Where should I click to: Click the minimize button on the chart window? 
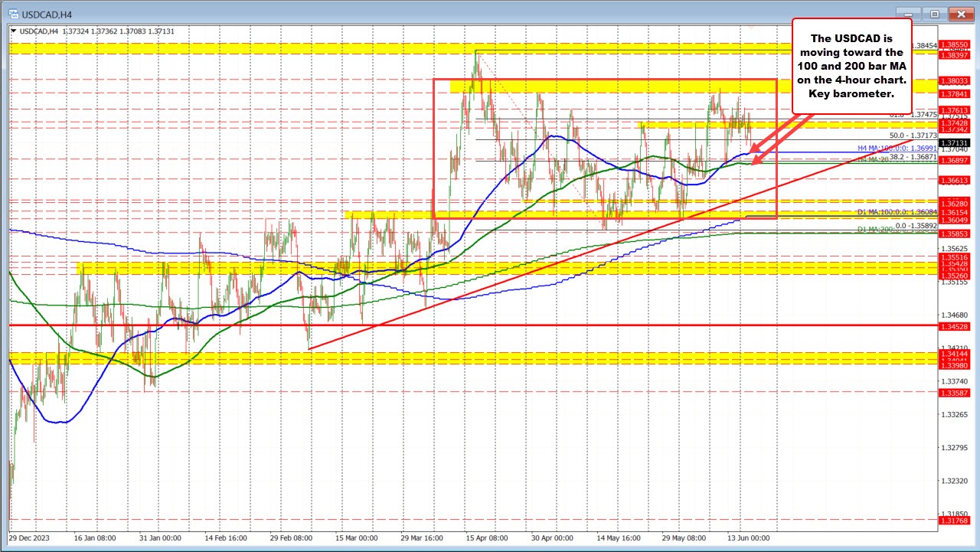tap(908, 13)
